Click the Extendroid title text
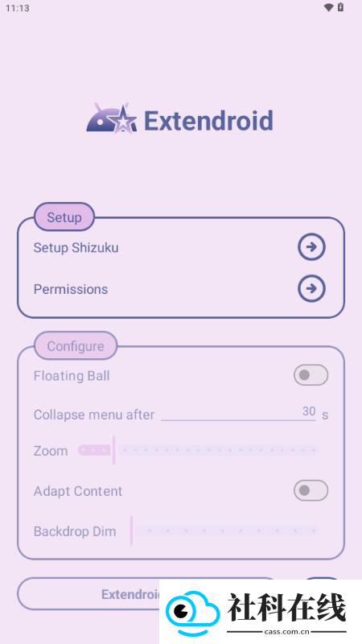Image resolution: width=362 pixels, height=644 pixels. click(208, 120)
